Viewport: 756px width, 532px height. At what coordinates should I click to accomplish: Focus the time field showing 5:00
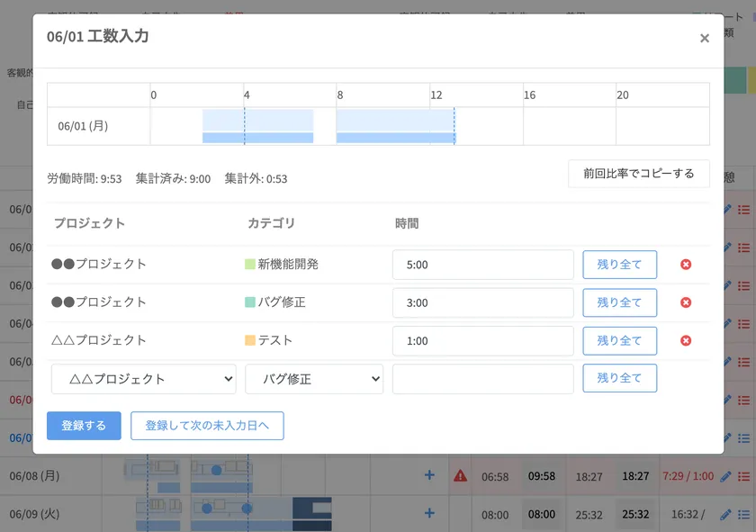pos(482,265)
